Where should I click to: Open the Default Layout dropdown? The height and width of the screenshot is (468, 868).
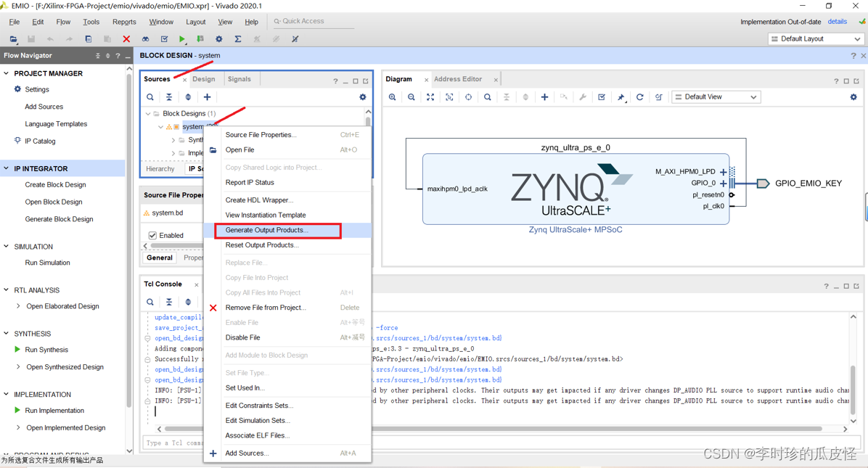[x=816, y=38]
